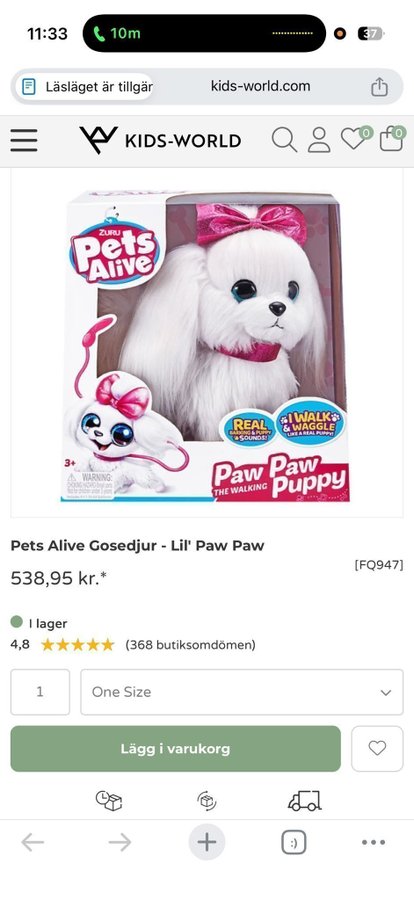
Task: Click the Lägg i varukorg button
Action: click(x=176, y=748)
